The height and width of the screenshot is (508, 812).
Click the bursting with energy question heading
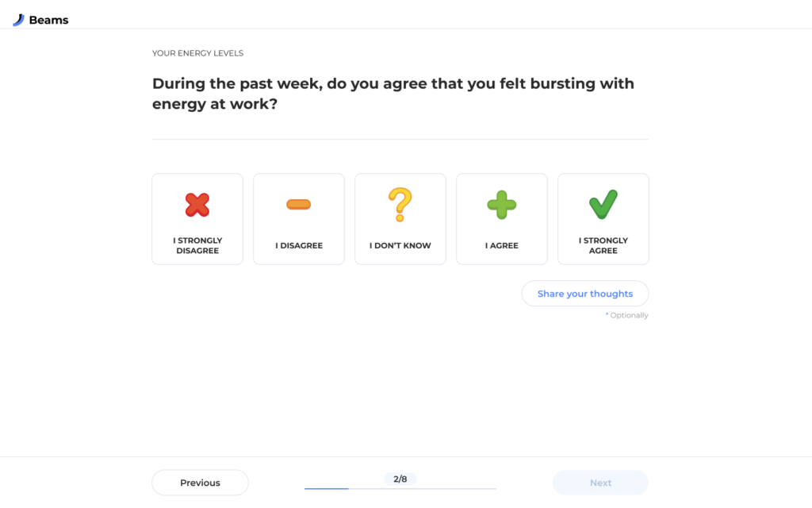(393, 94)
